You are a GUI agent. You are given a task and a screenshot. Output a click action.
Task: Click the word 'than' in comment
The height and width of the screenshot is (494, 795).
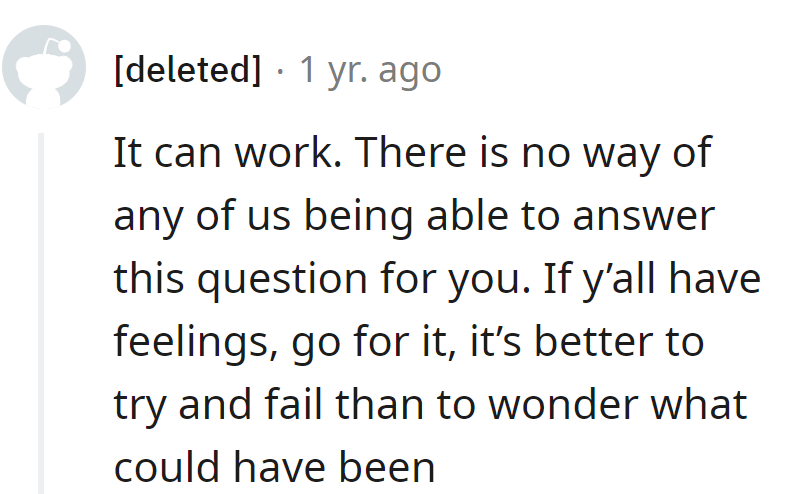[x=412, y=405]
